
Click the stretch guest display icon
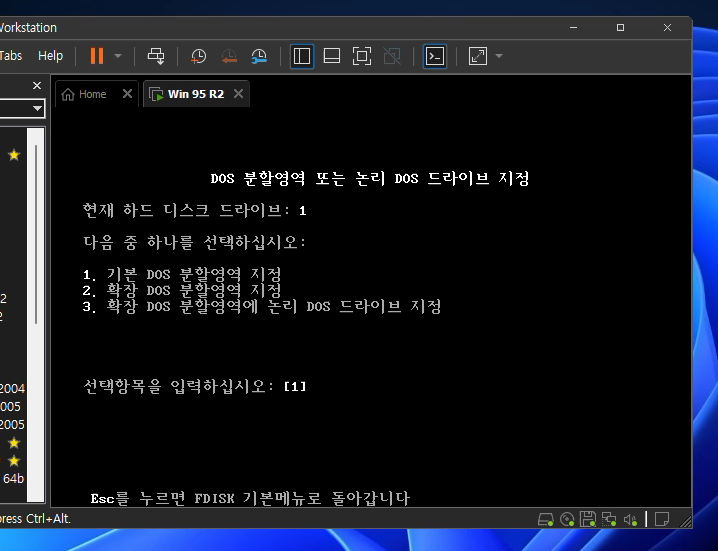coord(478,56)
